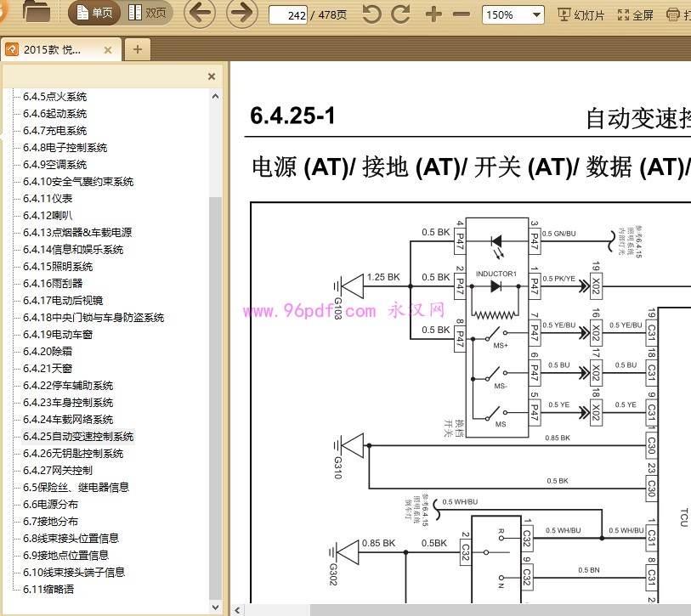
Task: Open bookmark 6.4.22停车辅助系统
Action: click(68, 386)
